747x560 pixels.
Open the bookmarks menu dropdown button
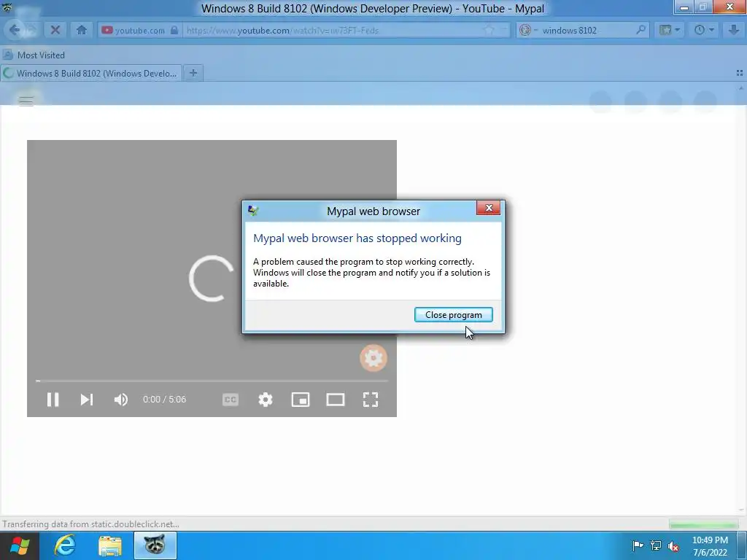coord(670,30)
